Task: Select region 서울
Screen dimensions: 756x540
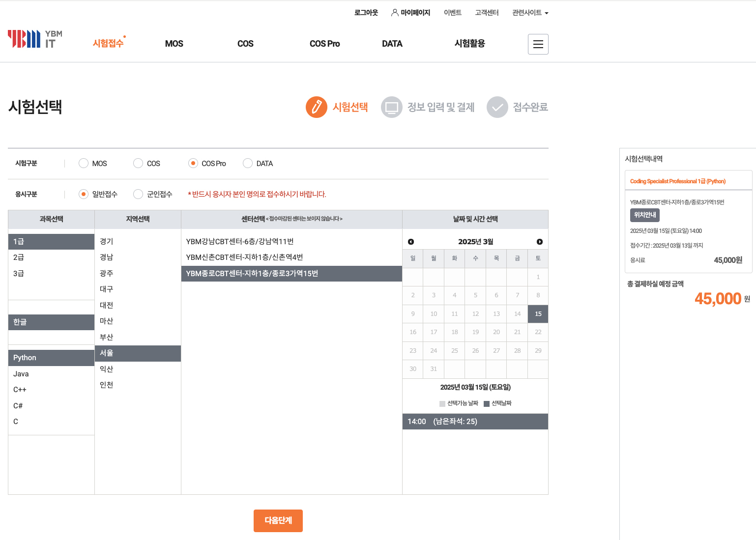Action: click(138, 353)
